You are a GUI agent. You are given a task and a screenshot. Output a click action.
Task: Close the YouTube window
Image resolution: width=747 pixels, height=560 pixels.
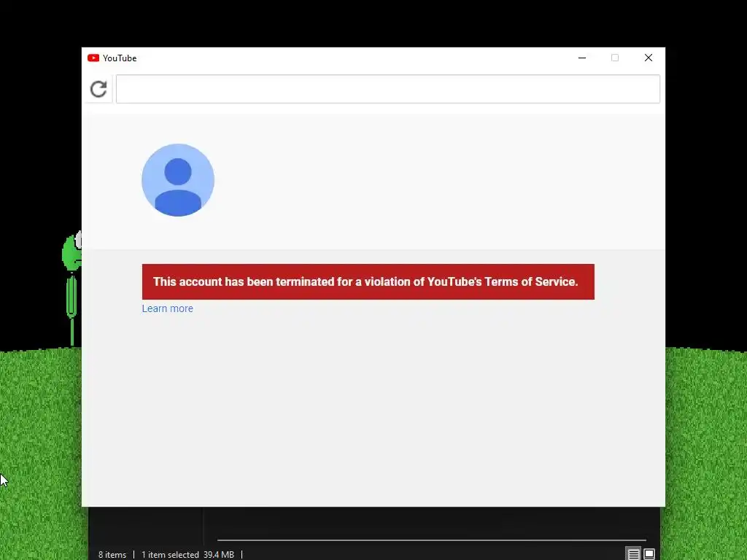[649, 58]
